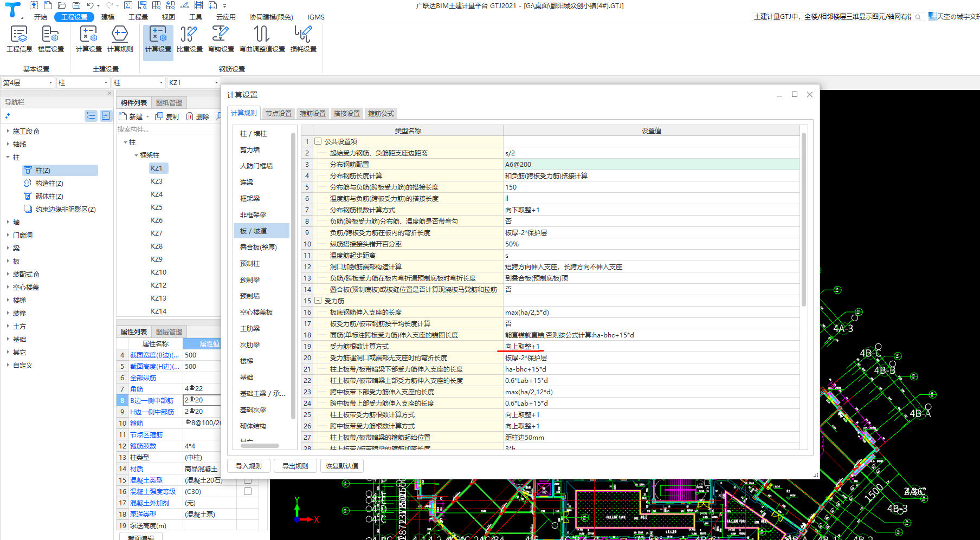Switch navigation bar to detail view icon
This screenshot has width=980, height=540.
tap(106, 115)
